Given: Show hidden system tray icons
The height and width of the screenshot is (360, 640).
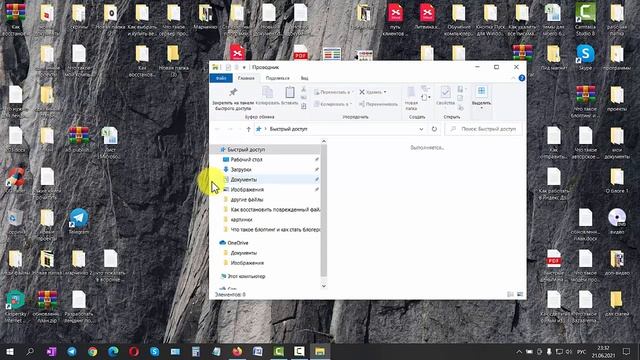Looking at the screenshot, I should click(519, 351).
